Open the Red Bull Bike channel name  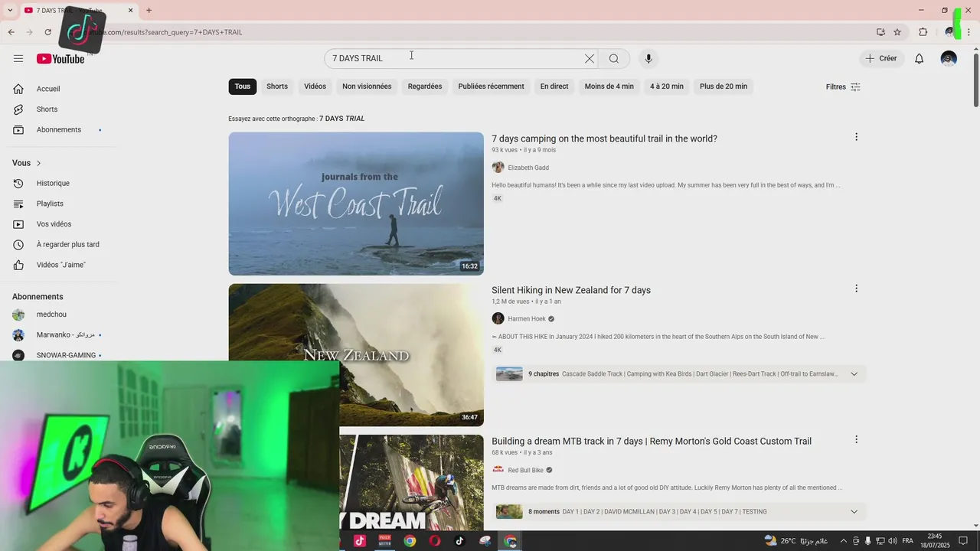click(525, 470)
